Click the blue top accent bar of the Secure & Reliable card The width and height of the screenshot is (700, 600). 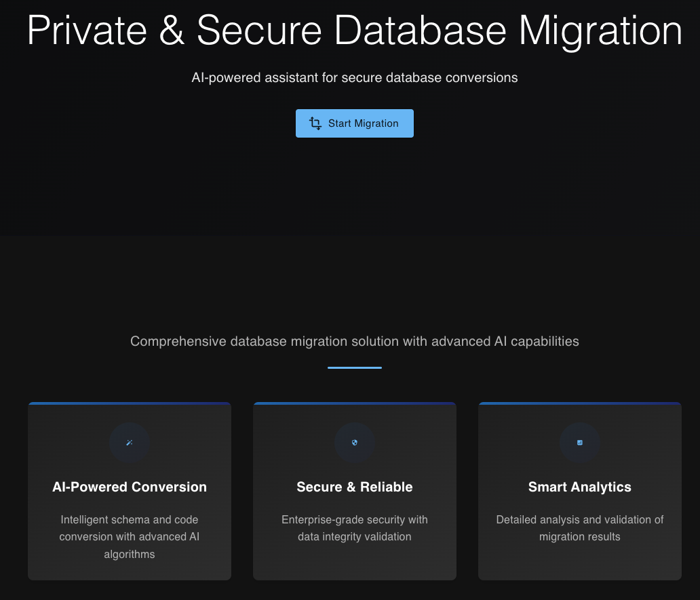355,403
